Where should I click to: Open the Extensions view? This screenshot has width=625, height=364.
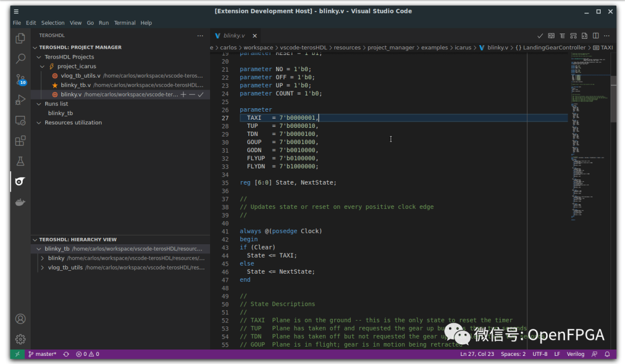[20, 141]
